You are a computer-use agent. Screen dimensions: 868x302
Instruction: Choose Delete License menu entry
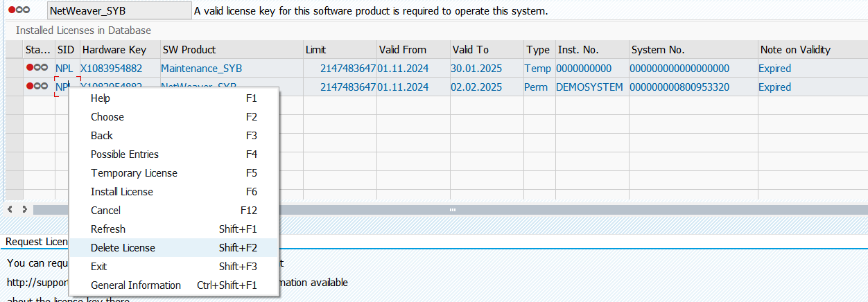tap(173, 248)
